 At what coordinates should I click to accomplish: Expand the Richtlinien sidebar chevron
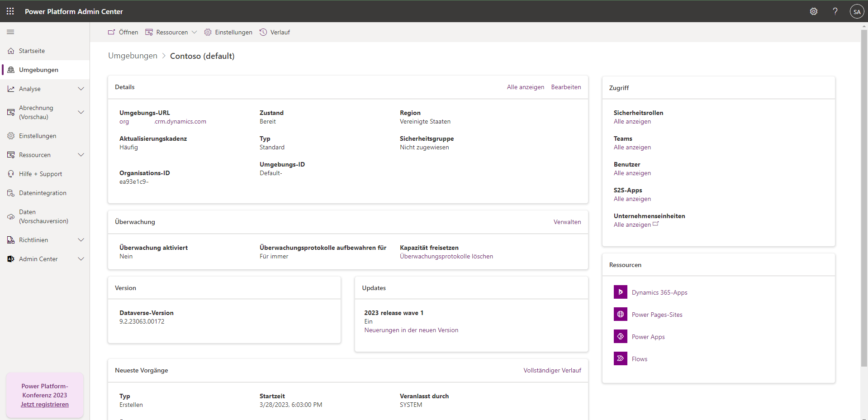[81, 240]
